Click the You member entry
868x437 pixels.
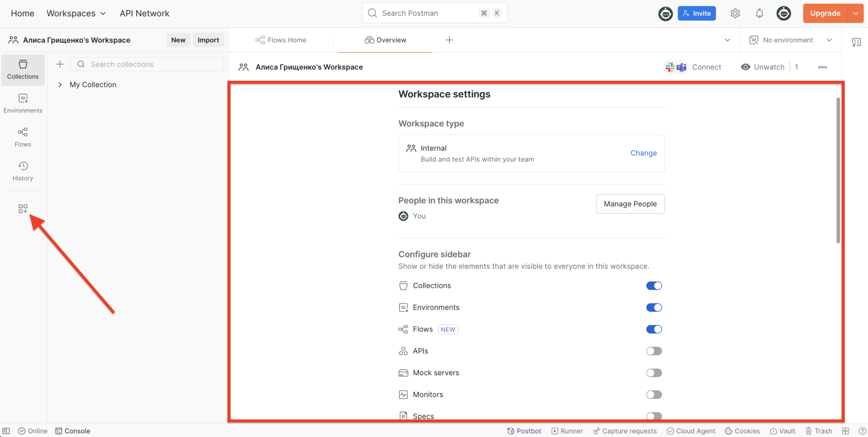[x=412, y=216]
